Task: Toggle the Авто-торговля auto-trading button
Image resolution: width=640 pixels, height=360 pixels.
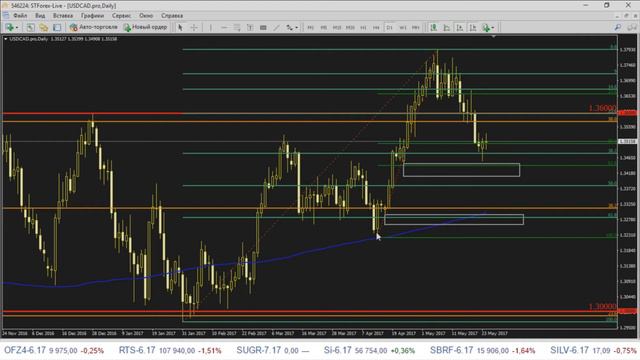Action: [x=93, y=27]
